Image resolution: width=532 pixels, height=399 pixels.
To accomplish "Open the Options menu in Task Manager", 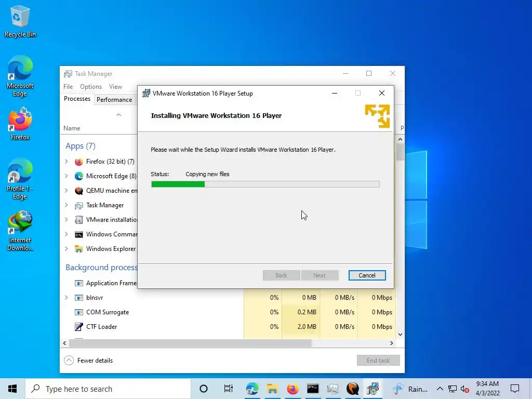I will pyautogui.click(x=91, y=87).
